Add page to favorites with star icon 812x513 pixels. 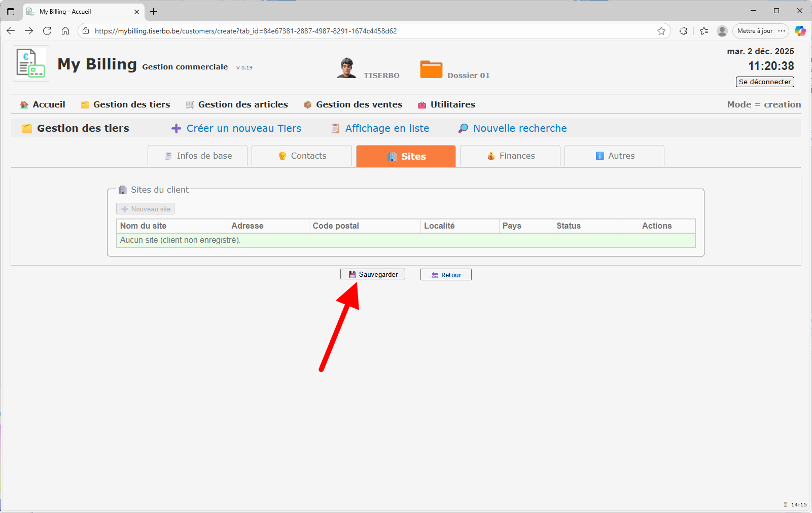point(661,31)
